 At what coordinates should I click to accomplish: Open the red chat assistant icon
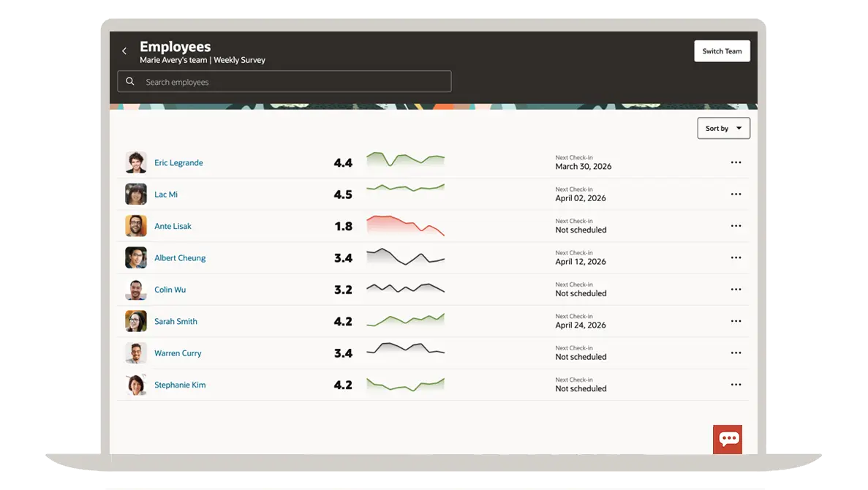click(x=728, y=439)
